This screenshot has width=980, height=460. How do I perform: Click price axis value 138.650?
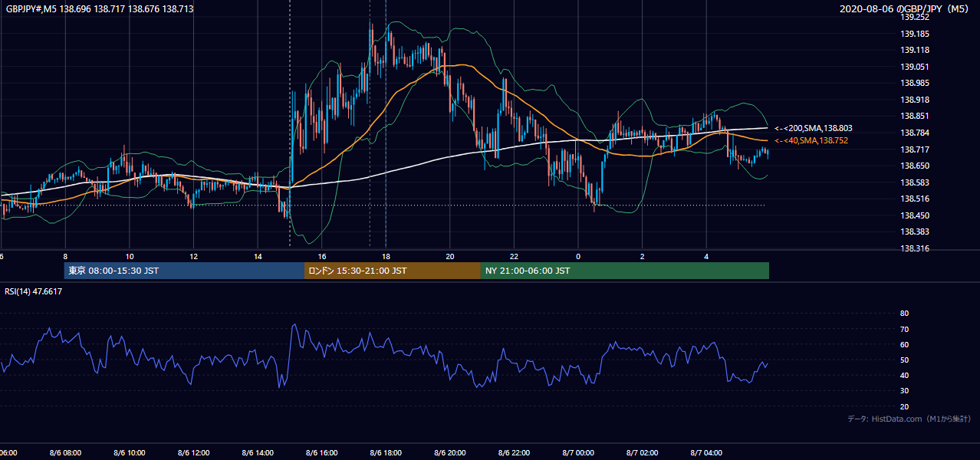(x=915, y=166)
